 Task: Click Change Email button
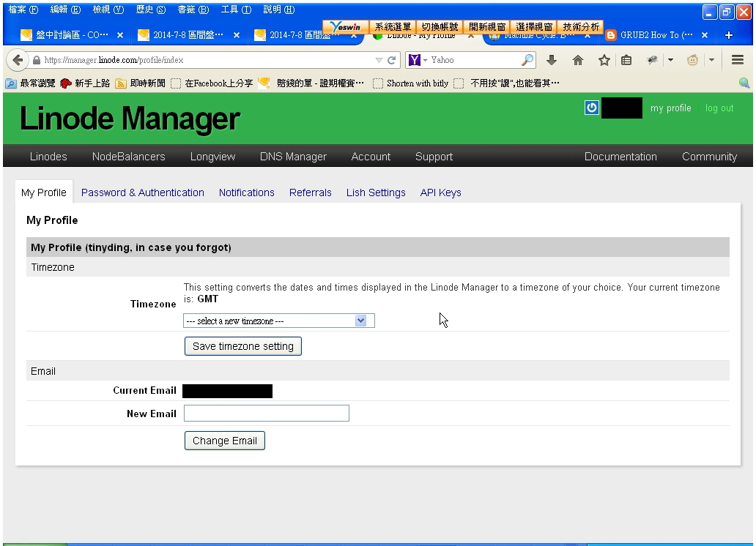225,441
